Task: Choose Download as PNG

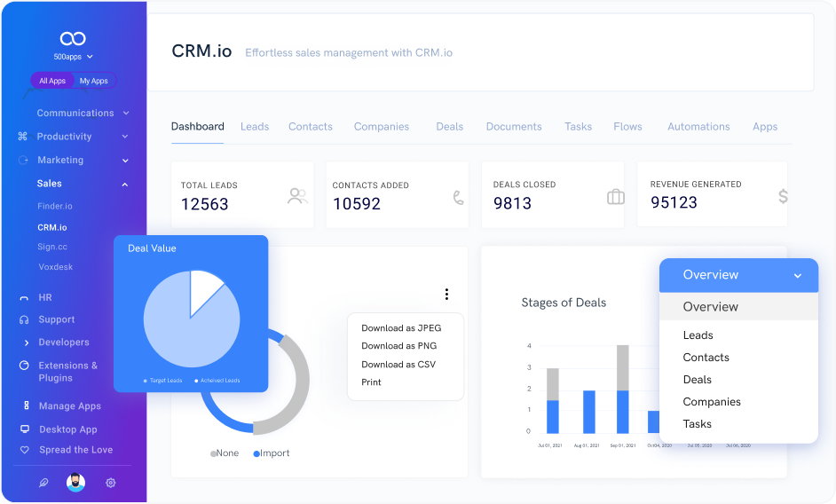Action: point(398,345)
